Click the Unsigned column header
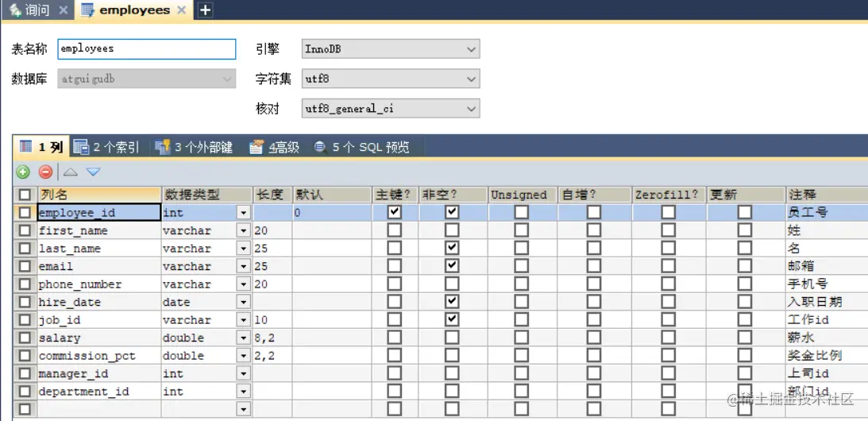The image size is (868, 421). (x=522, y=195)
